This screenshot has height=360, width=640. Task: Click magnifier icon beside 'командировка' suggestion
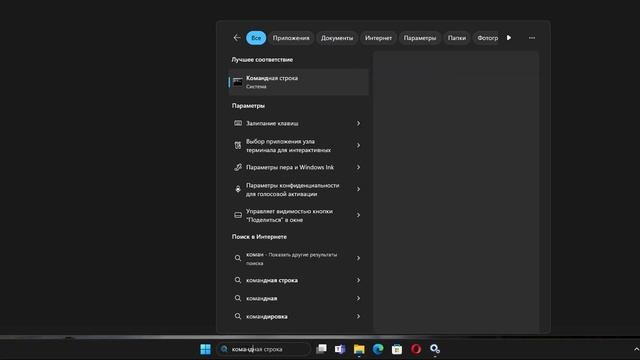[x=238, y=316]
